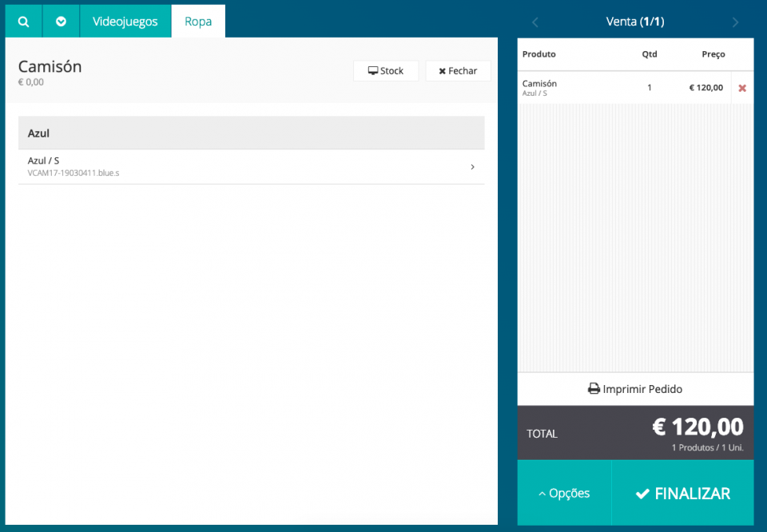Expand the categories chevron dropdown
This screenshot has width=767, height=532.
click(62, 22)
